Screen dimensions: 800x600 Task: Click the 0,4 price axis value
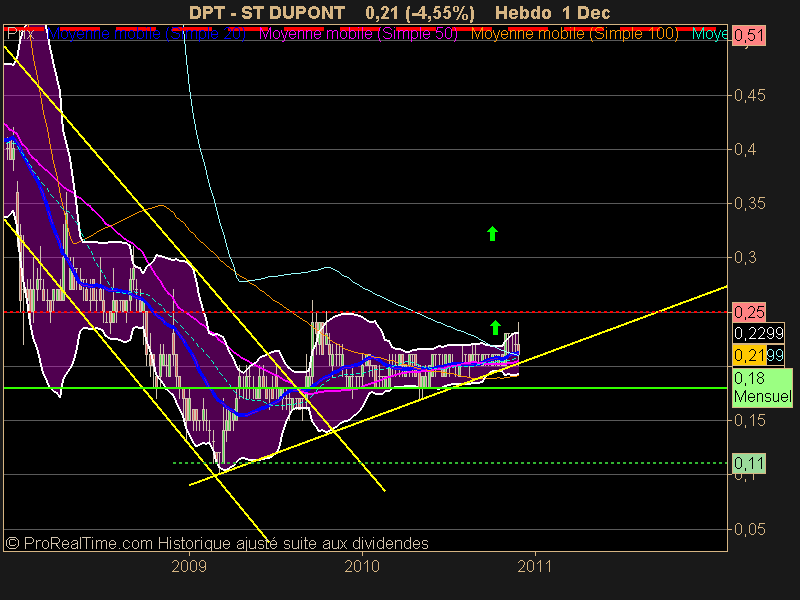point(745,149)
